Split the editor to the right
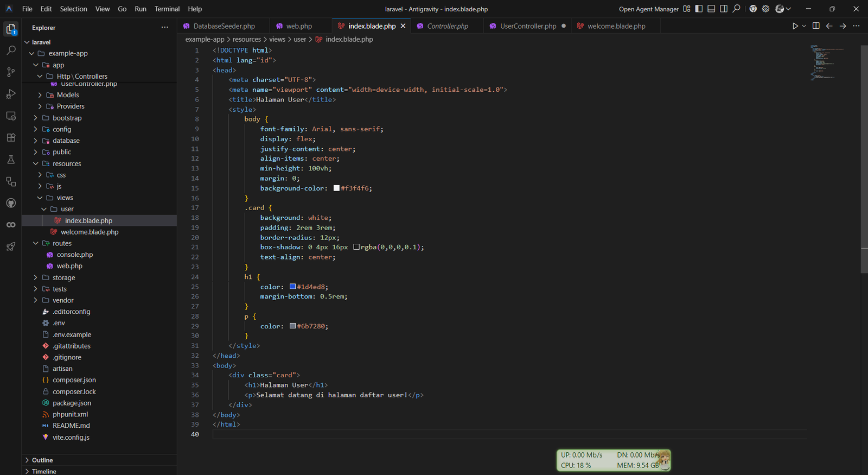The width and height of the screenshot is (868, 475). [x=816, y=26]
